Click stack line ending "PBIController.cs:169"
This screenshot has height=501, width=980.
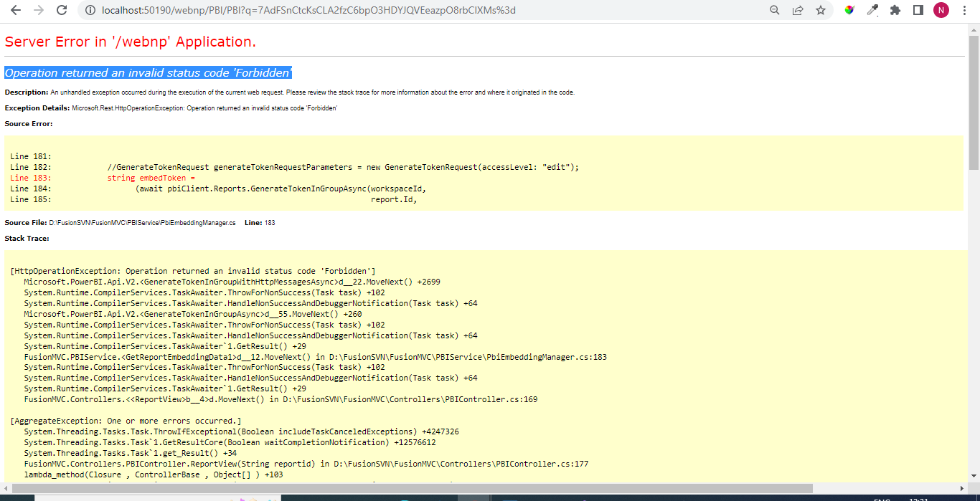pyautogui.click(x=281, y=399)
